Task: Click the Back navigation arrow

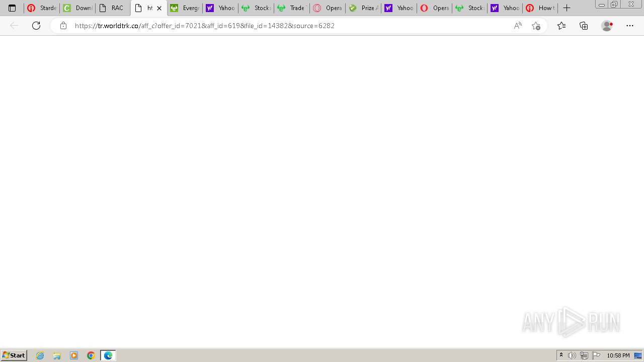Action: (x=14, y=26)
